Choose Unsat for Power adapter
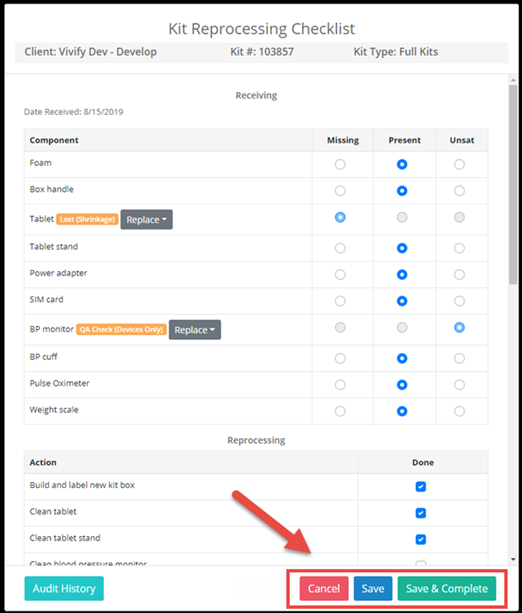 coord(459,275)
